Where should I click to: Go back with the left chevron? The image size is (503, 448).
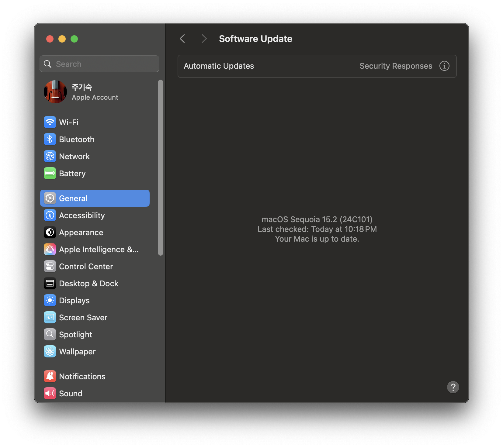pos(182,39)
